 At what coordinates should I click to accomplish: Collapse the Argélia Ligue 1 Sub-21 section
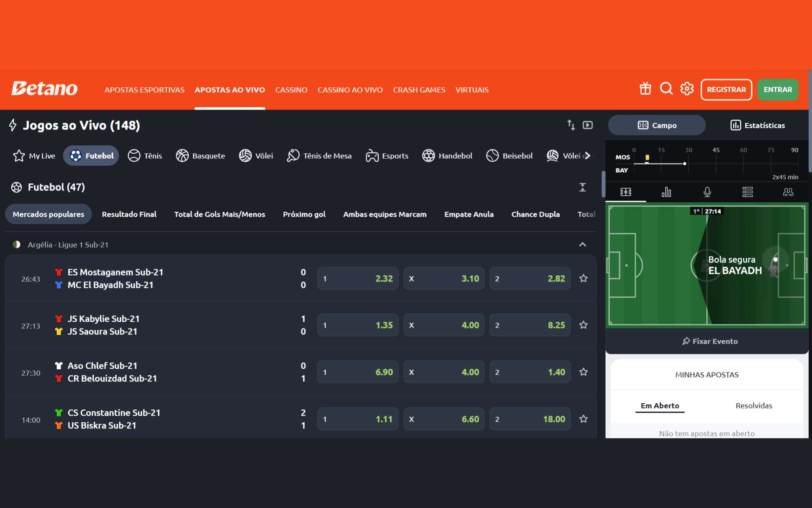pyautogui.click(x=582, y=245)
